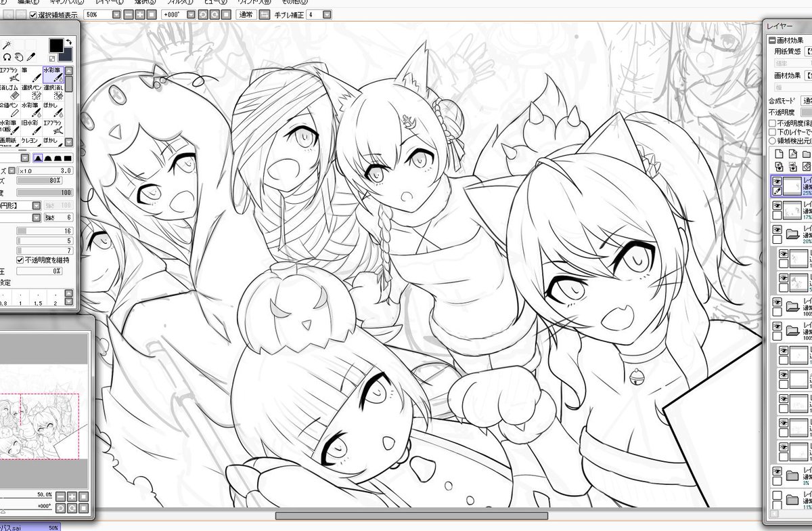Toggle 選択領域表示 checkbox
The image size is (812, 531).
[34, 14]
